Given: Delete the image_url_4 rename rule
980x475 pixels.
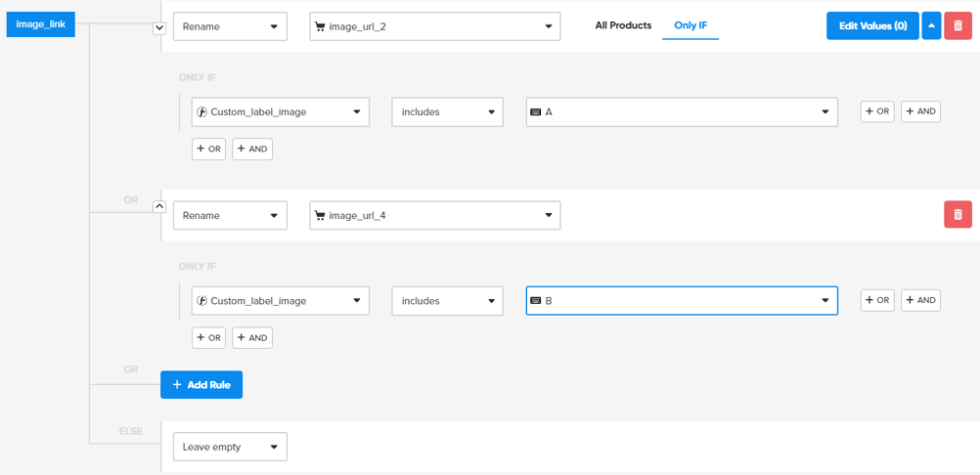Looking at the screenshot, I should [x=958, y=215].
